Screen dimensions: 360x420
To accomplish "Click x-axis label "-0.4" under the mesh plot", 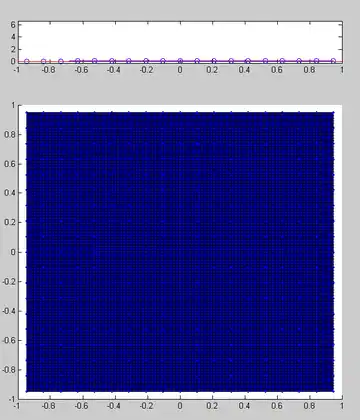I will click(x=113, y=406).
